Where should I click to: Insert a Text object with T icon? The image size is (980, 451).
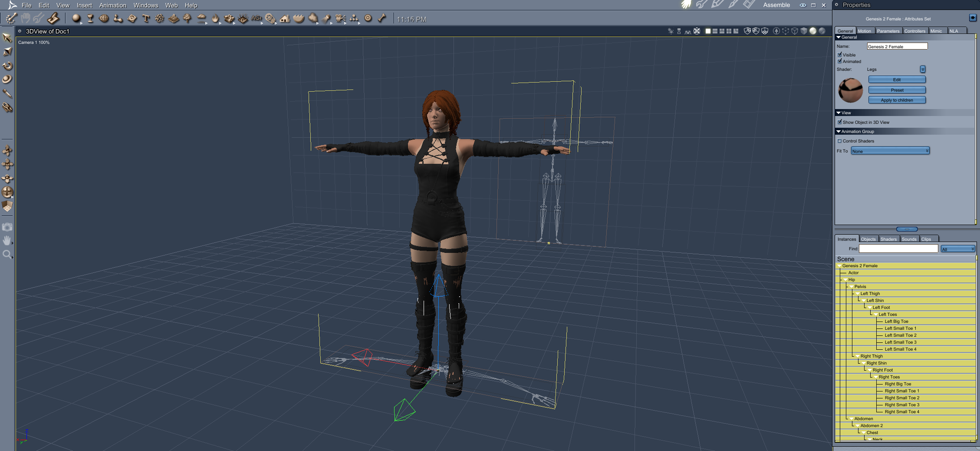tap(146, 19)
